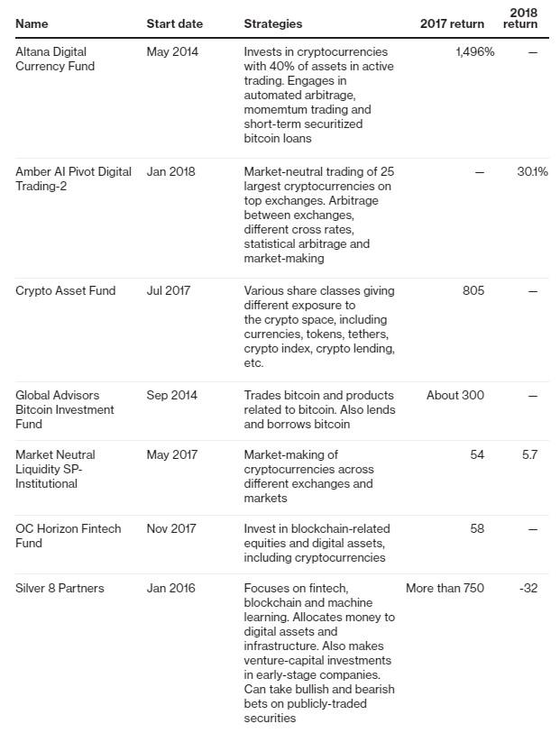Click the Strategies column header

(272, 23)
